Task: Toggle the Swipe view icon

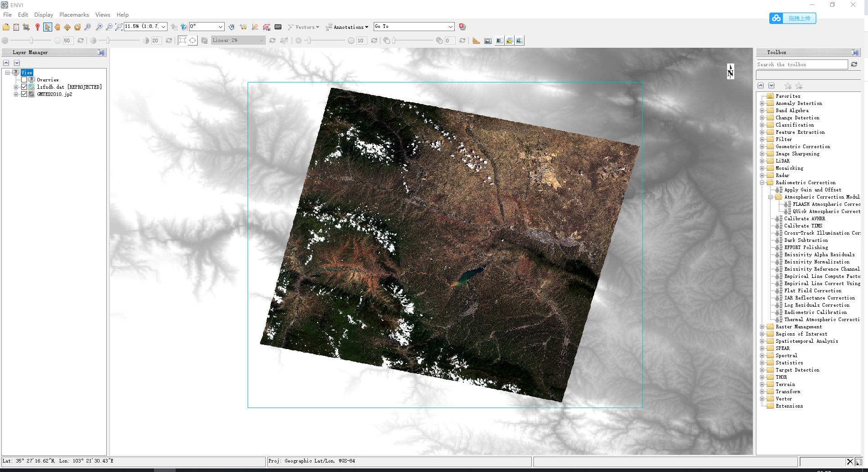Action: [x=520, y=41]
